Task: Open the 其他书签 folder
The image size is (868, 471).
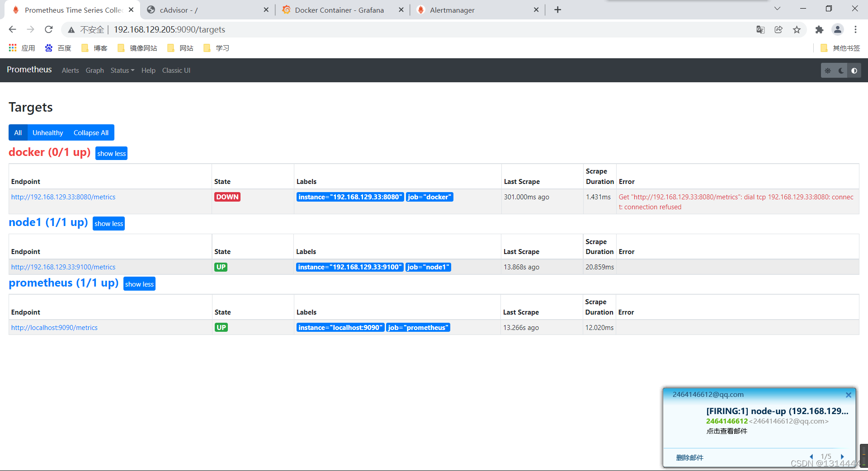Action: tap(840, 48)
